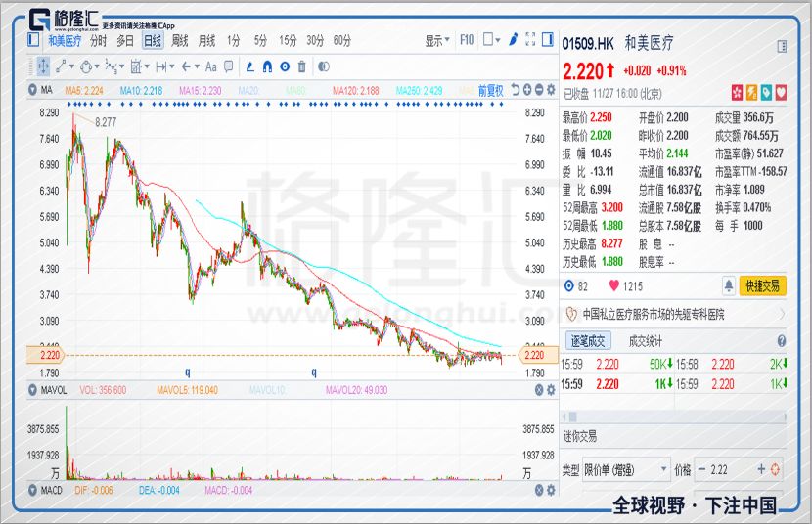Toggle the chart contrast theme icon
The height and width of the screenshot is (524, 812).
pyautogui.click(x=324, y=66)
